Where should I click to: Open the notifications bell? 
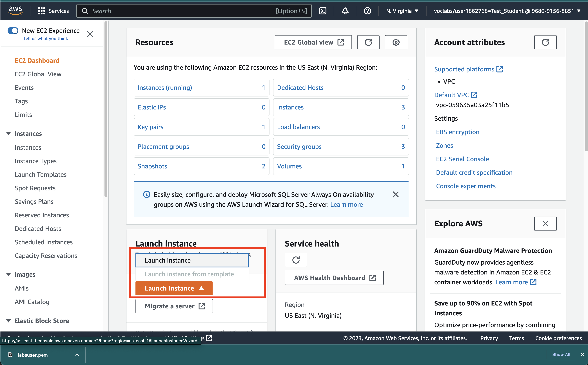(x=345, y=11)
